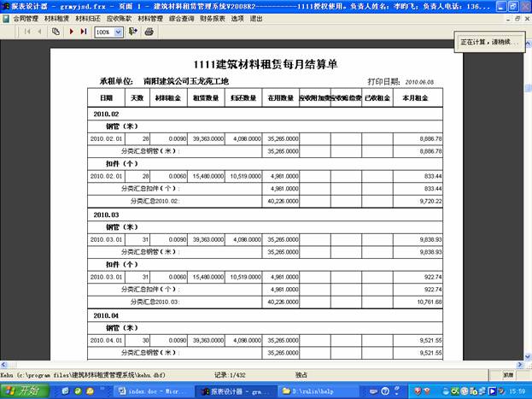Close the print preview using door icon
Image resolution: width=532 pixels, height=399 pixels.
point(134,32)
